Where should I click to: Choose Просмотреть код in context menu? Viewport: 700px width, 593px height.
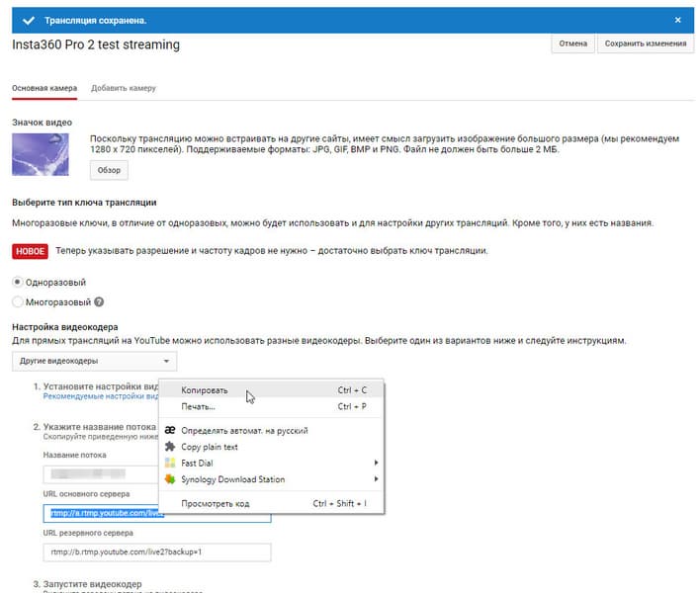(271, 503)
